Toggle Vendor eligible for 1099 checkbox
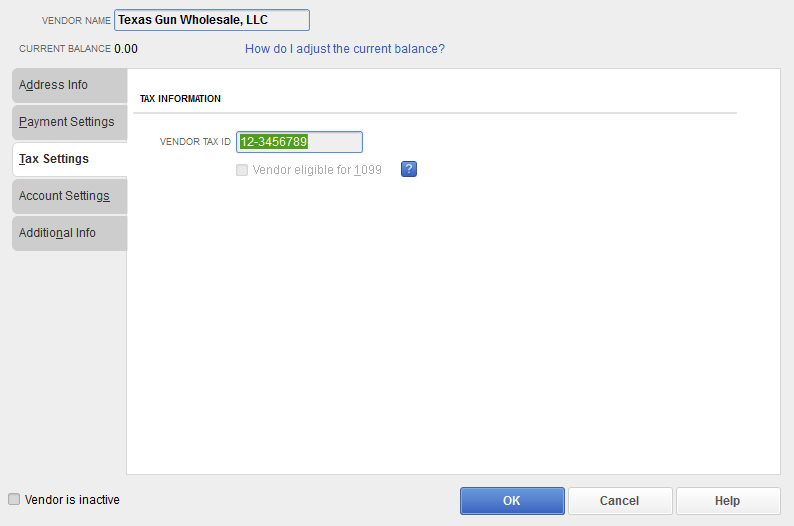This screenshot has width=794, height=526. pyautogui.click(x=242, y=170)
